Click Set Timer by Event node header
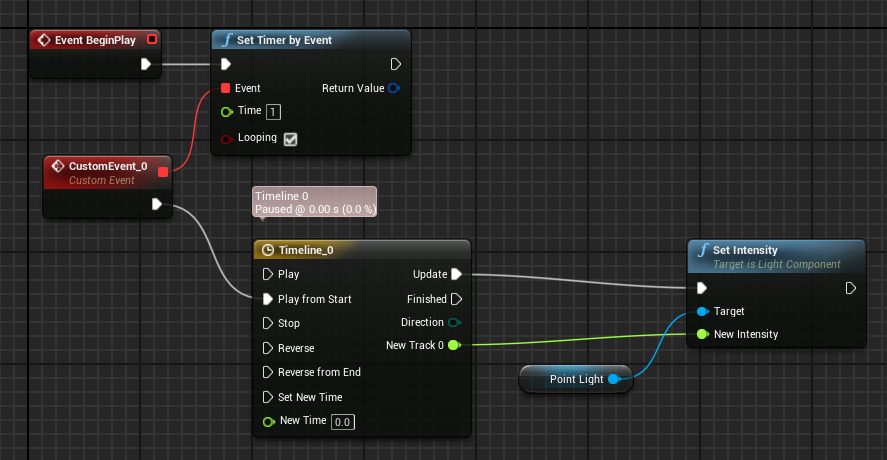Screen dimensions: 887x460 311,40
